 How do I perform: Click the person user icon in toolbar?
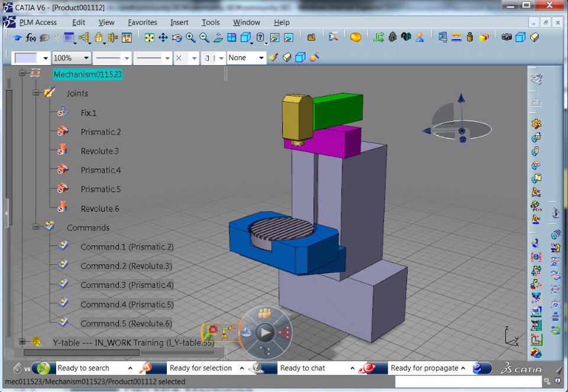[420, 37]
